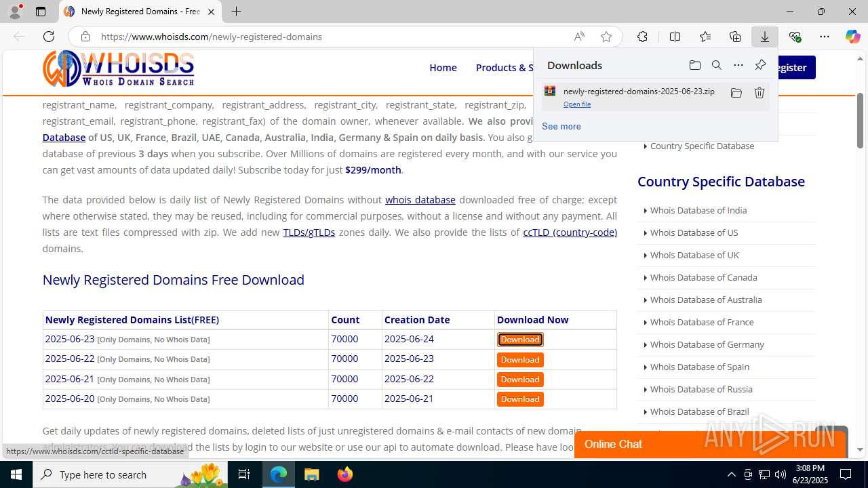Screen dimensions: 868x488
Task: Open Browser essentials icon
Action: coord(795,37)
